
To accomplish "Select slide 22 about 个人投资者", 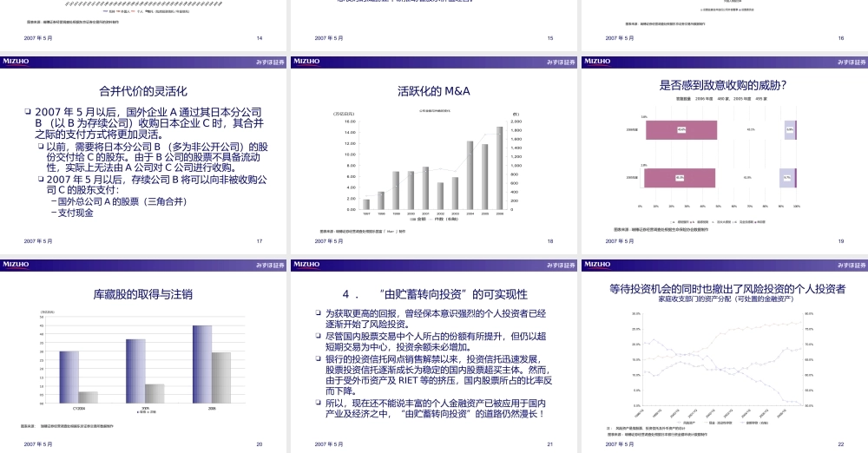I will coord(725,356).
